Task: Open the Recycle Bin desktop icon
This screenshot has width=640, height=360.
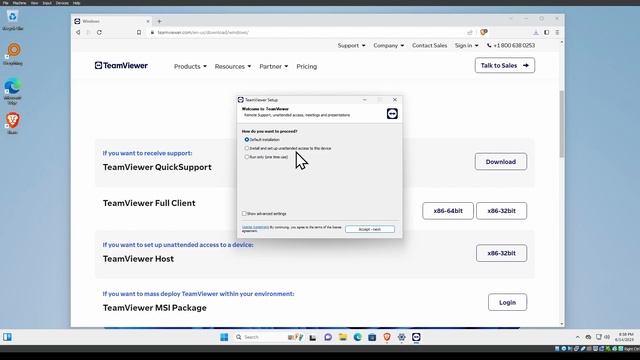Action: point(13,20)
